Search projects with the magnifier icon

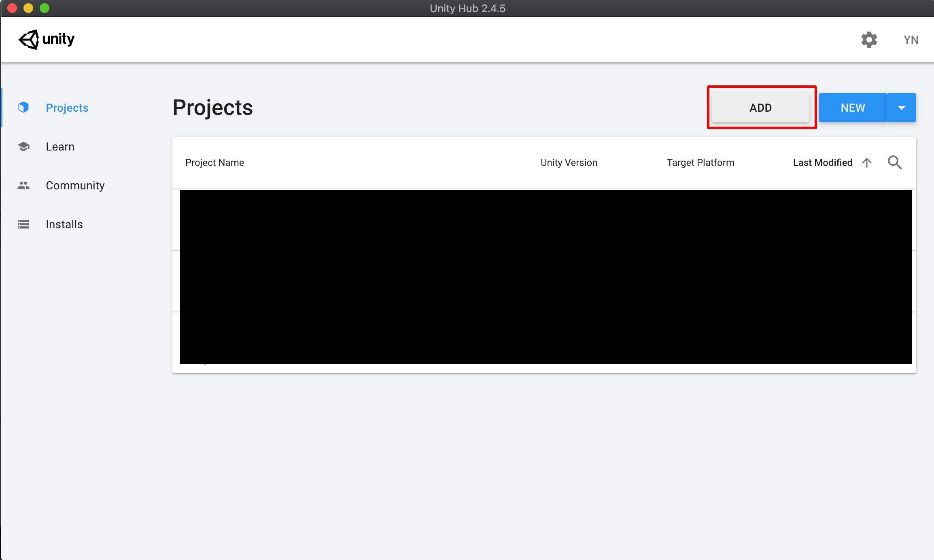(x=895, y=163)
